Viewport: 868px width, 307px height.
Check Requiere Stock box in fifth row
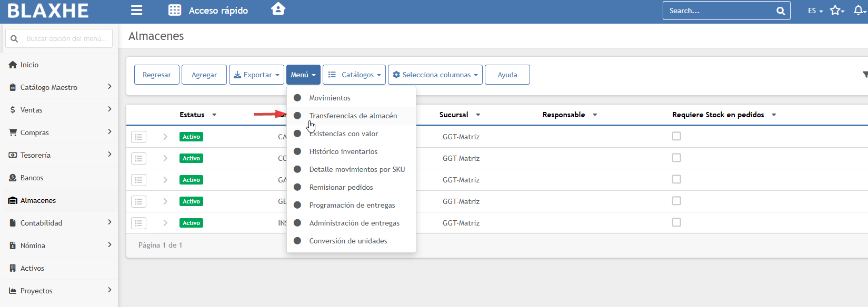[x=676, y=222]
